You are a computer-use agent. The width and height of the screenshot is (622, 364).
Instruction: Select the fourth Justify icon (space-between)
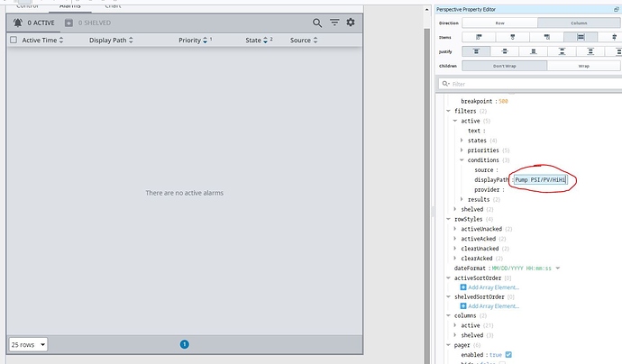click(562, 51)
